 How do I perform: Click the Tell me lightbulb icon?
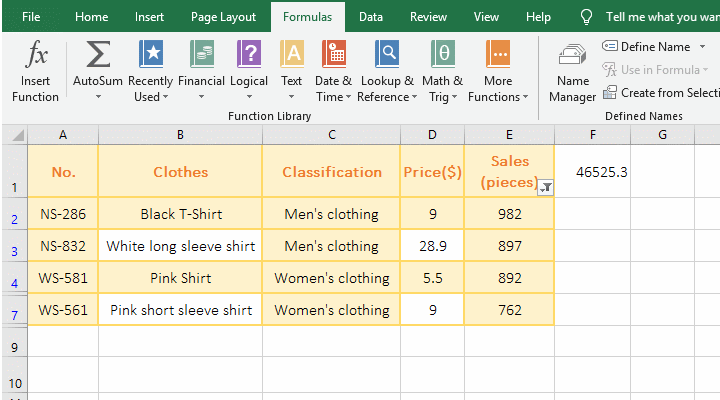point(586,17)
